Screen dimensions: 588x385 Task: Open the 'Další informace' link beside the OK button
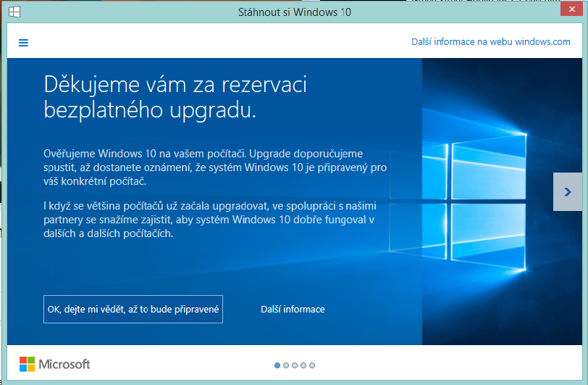point(293,309)
